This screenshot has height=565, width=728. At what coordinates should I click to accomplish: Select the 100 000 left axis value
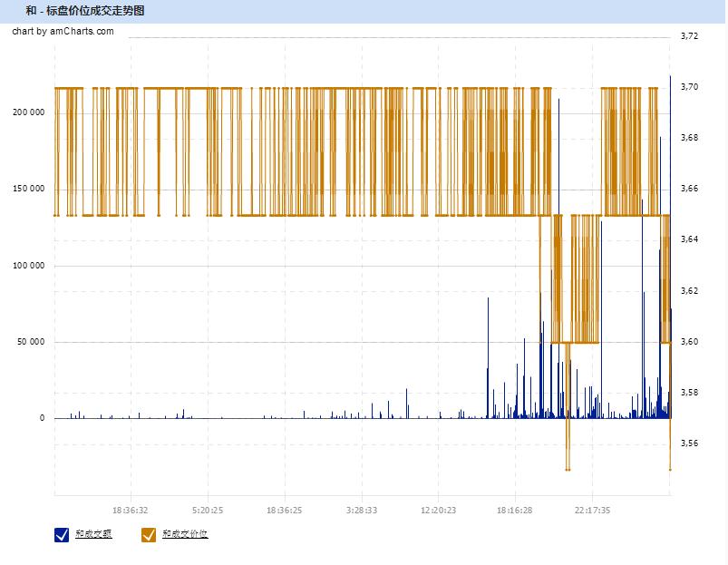coord(28,266)
